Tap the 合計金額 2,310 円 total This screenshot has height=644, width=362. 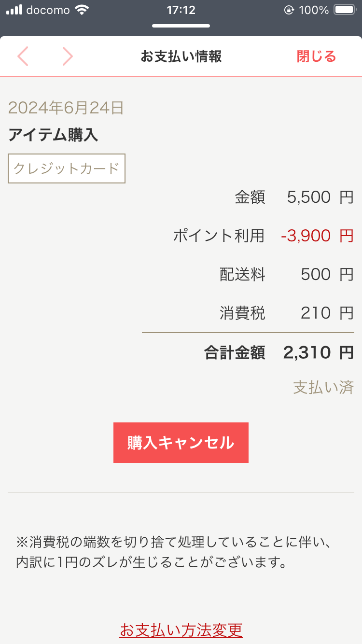(x=279, y=353)
